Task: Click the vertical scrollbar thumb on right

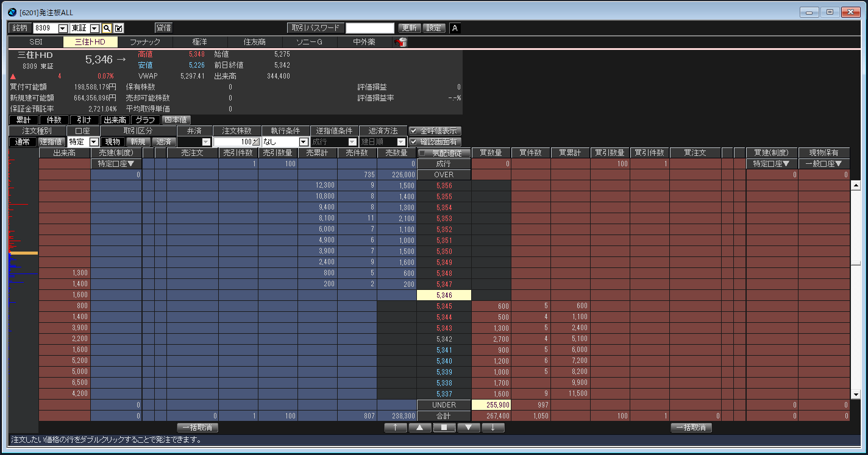Action: (x=856, y=263)
